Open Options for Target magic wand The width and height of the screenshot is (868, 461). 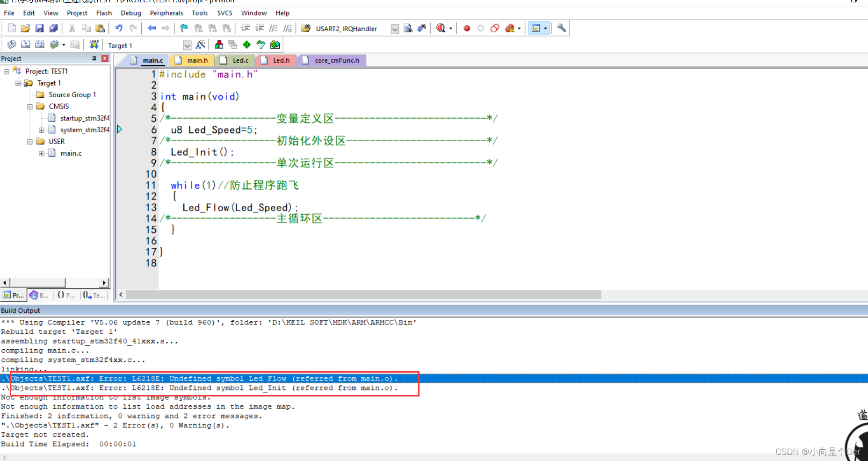tap(201, 44)
